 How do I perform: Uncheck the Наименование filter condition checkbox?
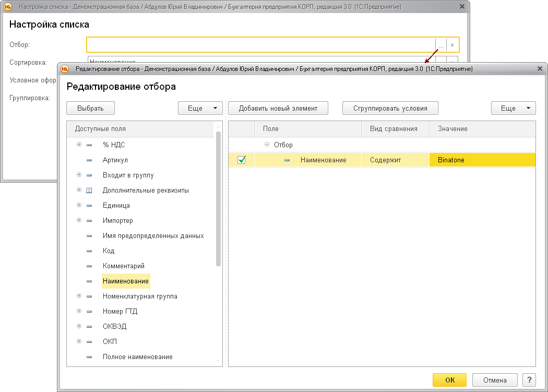click(x=242, y=160)
